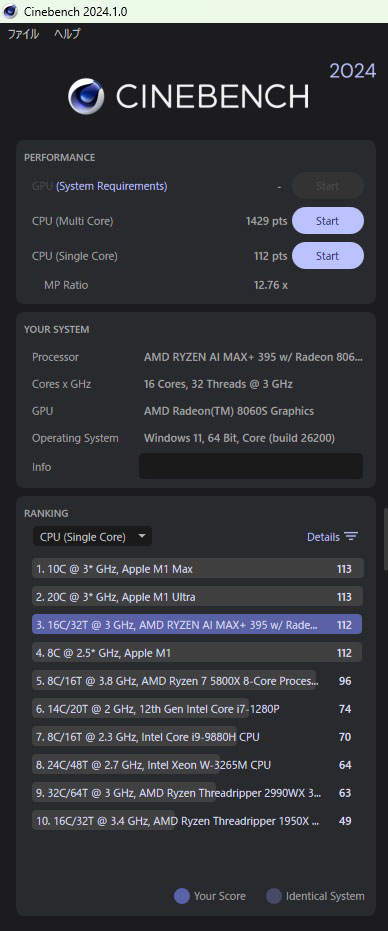The image size is (388, 931).
Task: Open the Details filter icon
Action: (351, 537)
